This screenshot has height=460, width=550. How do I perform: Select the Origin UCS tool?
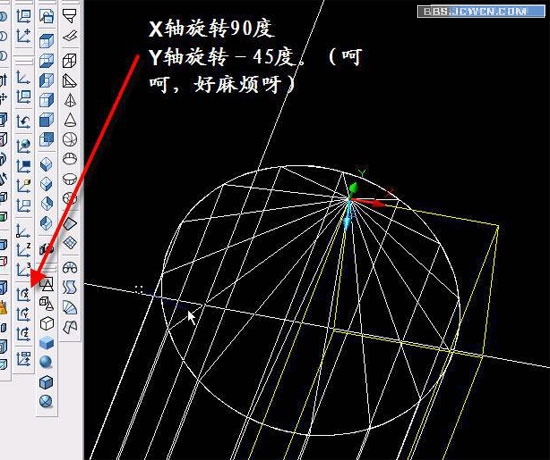[24, 231]
